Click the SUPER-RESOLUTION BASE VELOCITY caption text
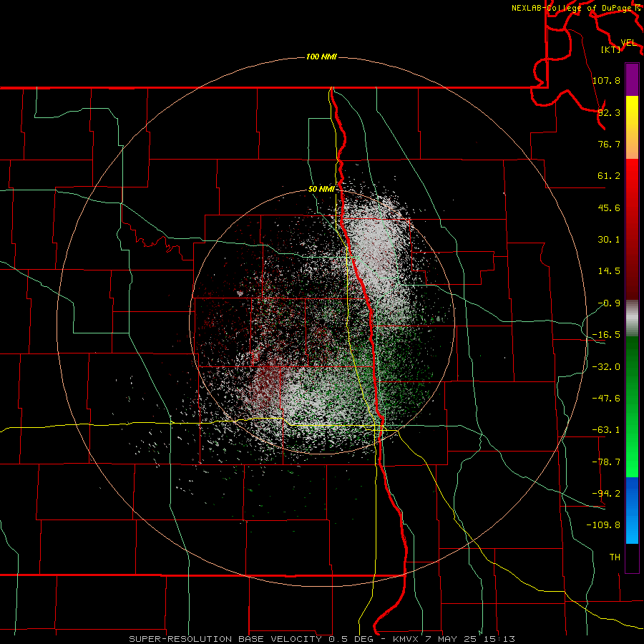Image resolution: width=644 pixels, height=644 pixels. pyautogui.click(x=225, y=639)
